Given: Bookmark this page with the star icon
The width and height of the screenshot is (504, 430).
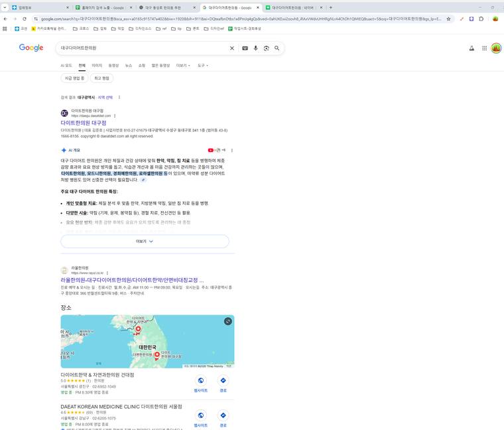Looking at the screenshot, I should (x=448, y=19).
